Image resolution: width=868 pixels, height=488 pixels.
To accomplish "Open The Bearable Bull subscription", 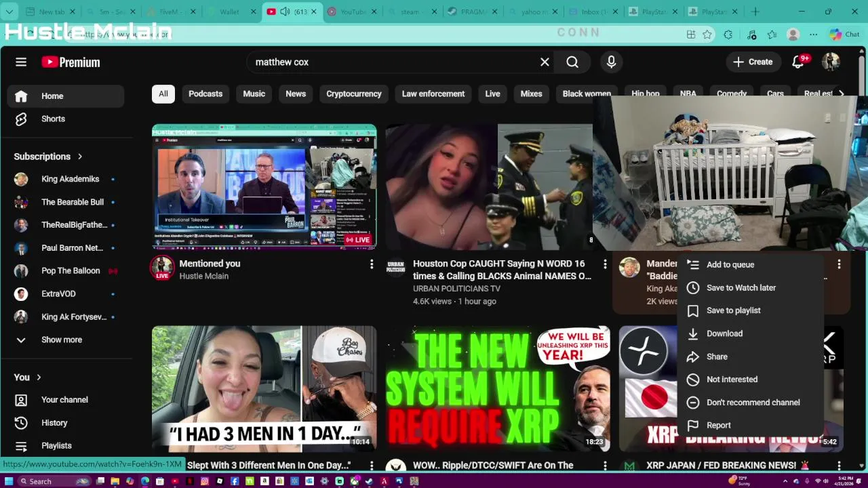I will 66,202.
